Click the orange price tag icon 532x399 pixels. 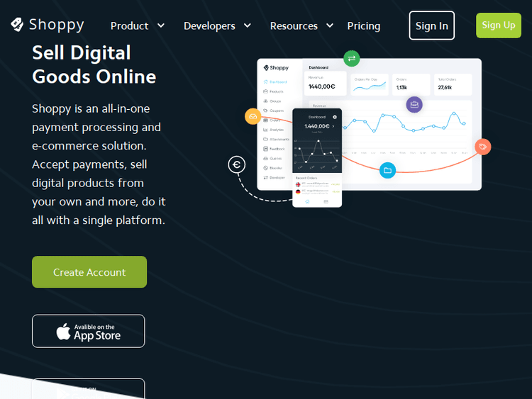[482, 147]
